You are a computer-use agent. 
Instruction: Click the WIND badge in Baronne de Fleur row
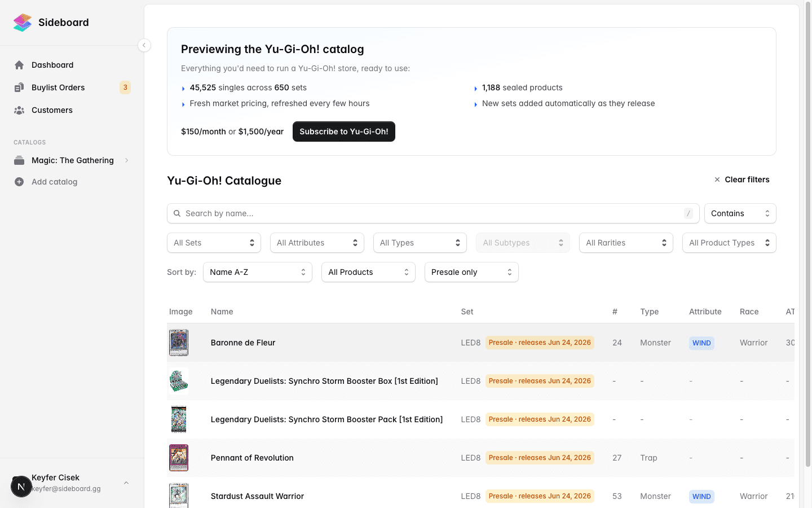pos(701,343)
